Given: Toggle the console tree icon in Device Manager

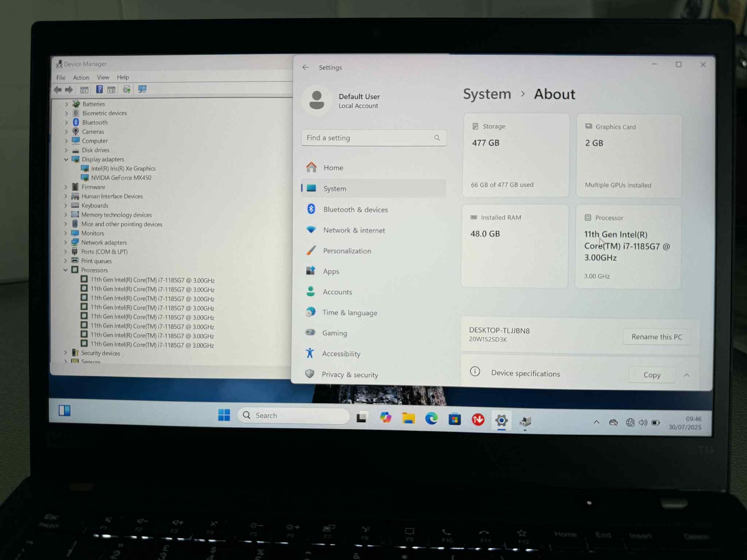Looking at the screenshot, I should coord(84,90).
